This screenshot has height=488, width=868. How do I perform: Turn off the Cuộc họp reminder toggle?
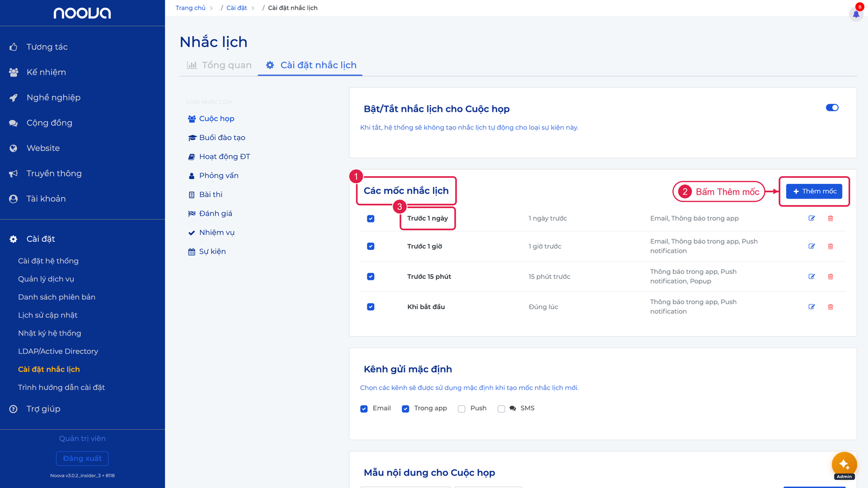832,107
